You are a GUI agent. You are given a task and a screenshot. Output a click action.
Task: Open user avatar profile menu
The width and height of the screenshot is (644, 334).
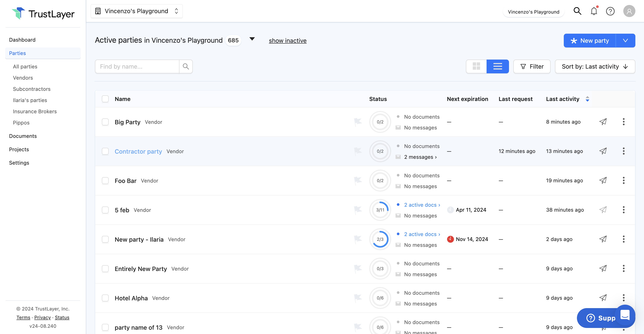(629, 11)
